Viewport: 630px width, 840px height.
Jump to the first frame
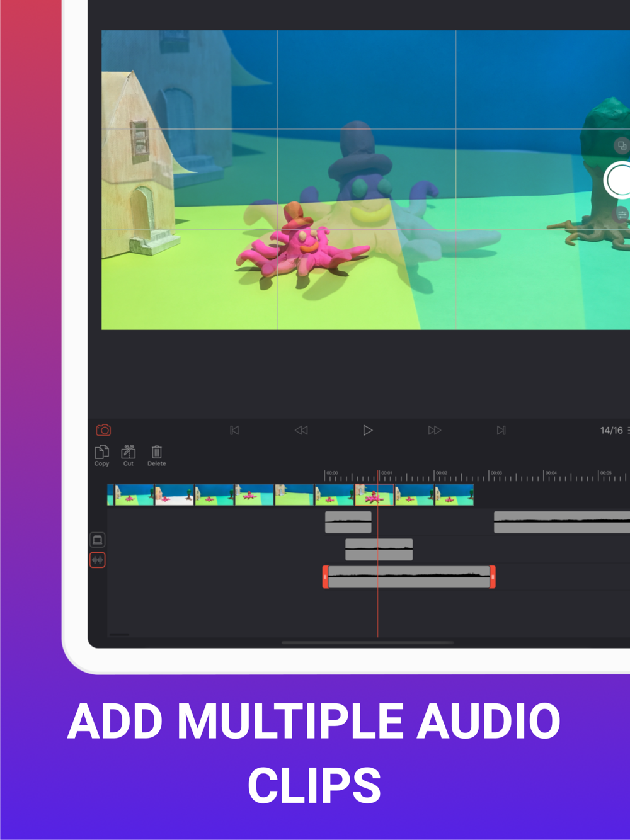click(x=234, y=430)
